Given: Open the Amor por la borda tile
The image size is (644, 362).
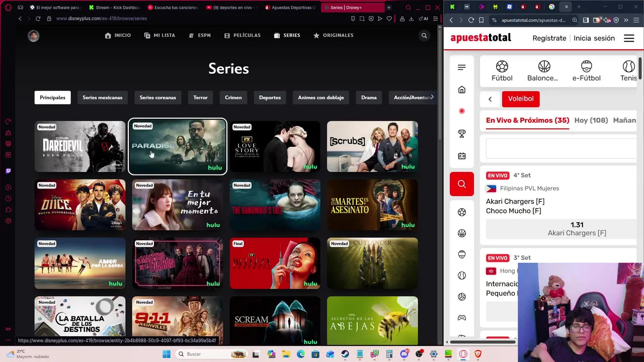Looking at the screenshot, I should pos(79,263).
